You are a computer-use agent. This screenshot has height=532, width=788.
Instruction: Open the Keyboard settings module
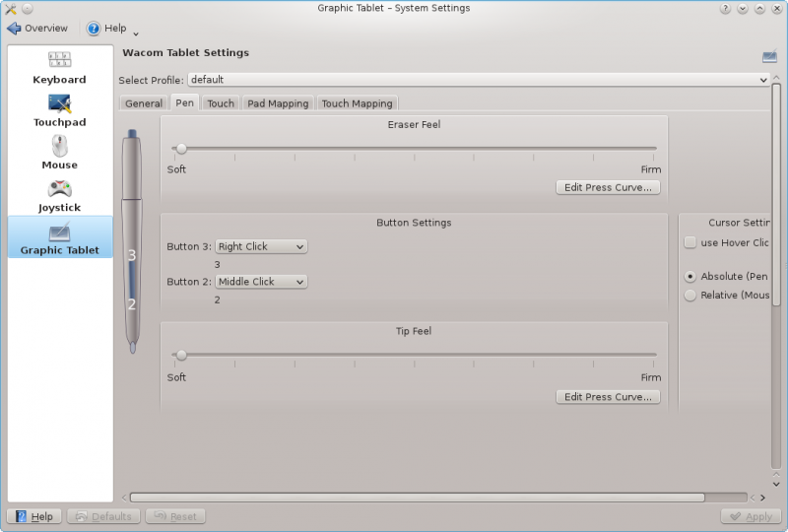[59, 68]
